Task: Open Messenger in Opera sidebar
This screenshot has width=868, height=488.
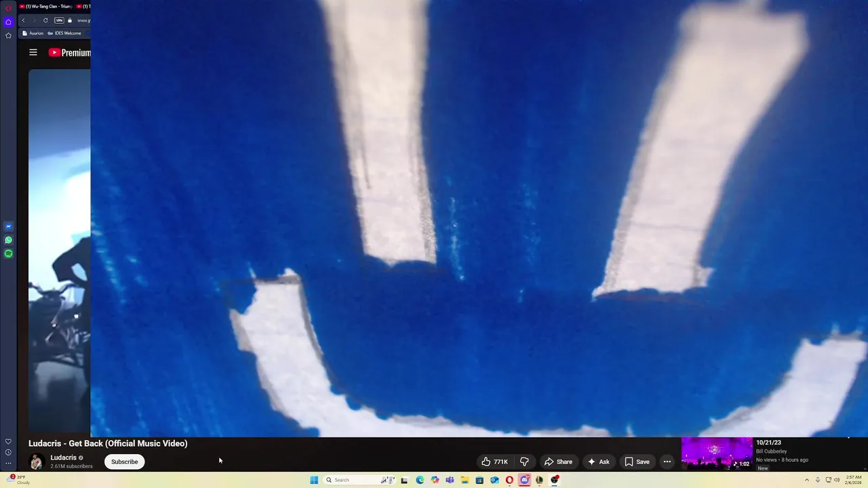Action: tap(8, 226)
